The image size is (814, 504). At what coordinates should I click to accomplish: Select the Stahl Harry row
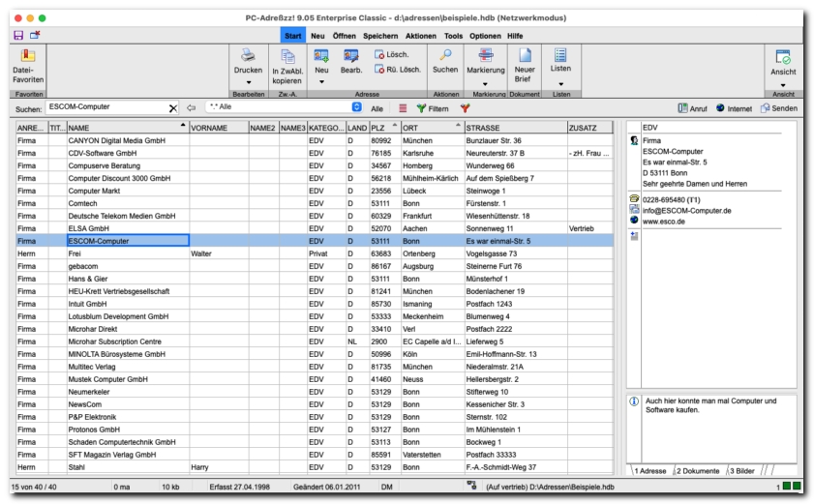[x=315, y=467]
